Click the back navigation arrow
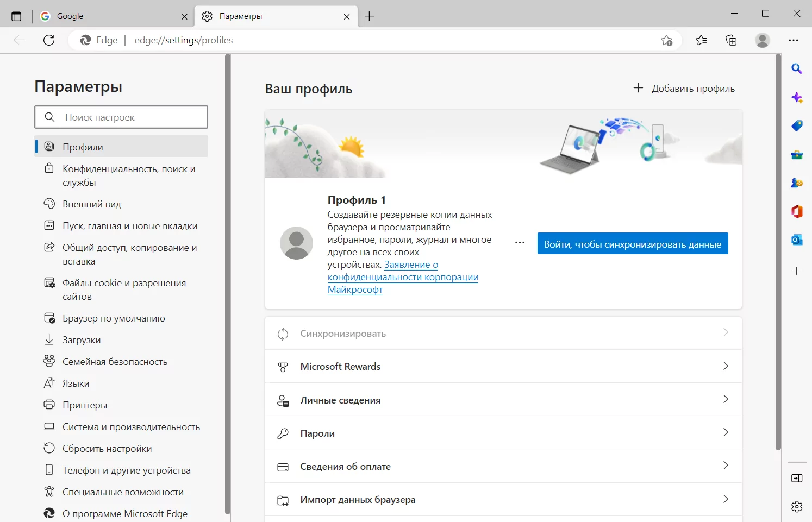The height and width of the screenshot is (522, 812). [19, 40]
